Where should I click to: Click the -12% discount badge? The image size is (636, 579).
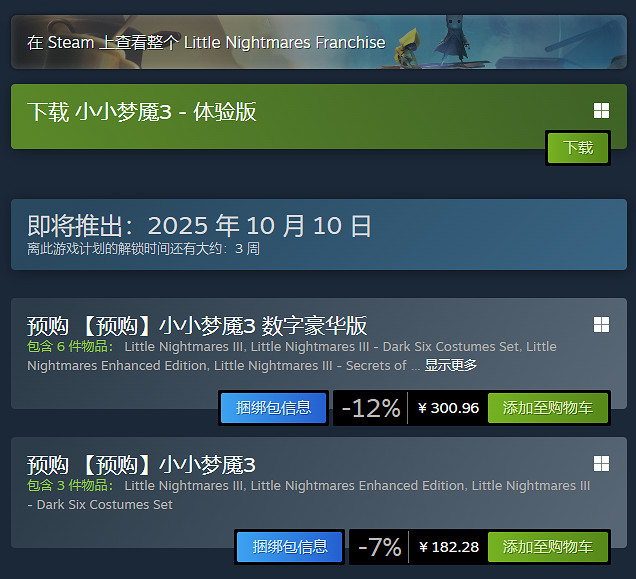[371, 408]
